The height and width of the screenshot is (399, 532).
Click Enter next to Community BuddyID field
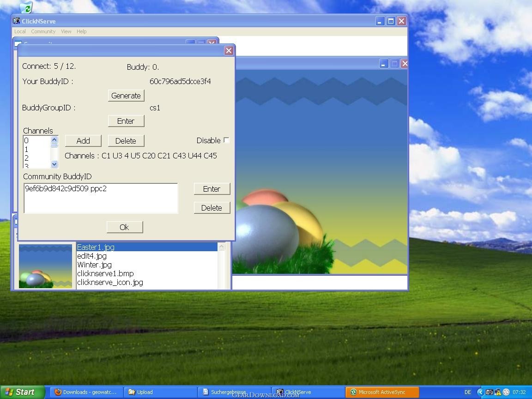(x=212, y=189)
